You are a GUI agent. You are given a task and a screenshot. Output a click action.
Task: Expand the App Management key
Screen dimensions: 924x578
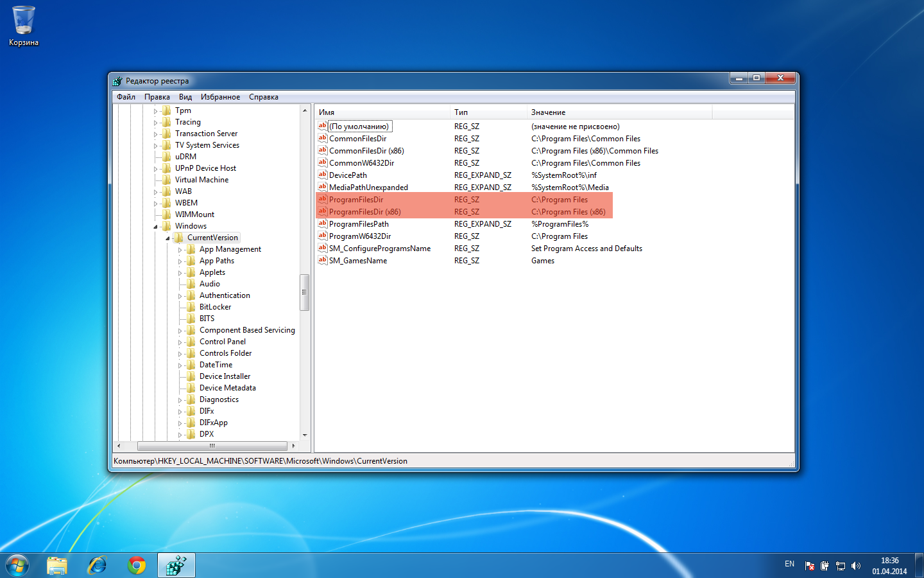180,250
